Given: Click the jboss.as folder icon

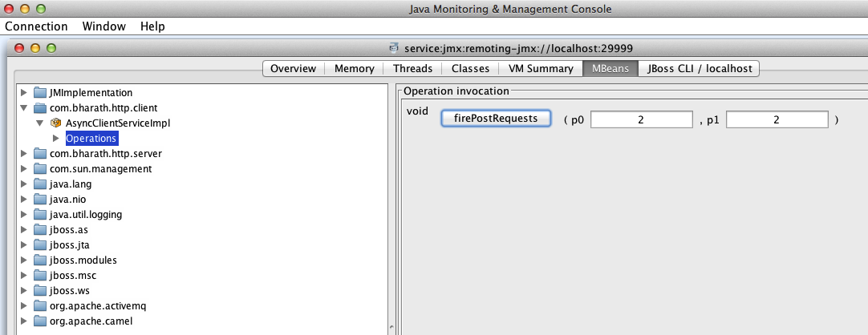Looking at the screenshot, I should 40,229.
